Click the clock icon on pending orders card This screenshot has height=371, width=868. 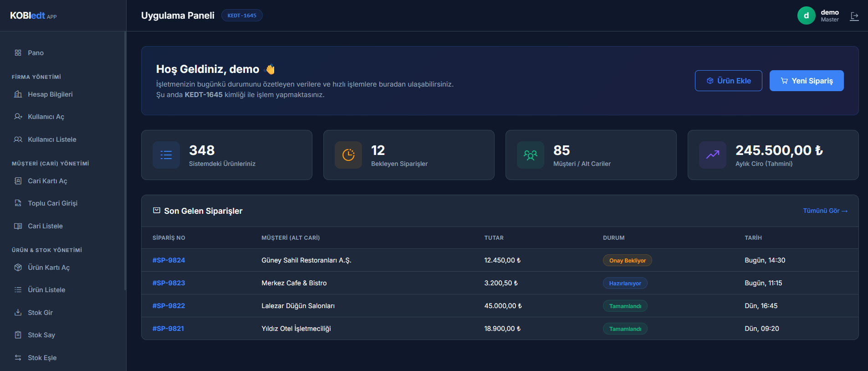tap(348, 155)
